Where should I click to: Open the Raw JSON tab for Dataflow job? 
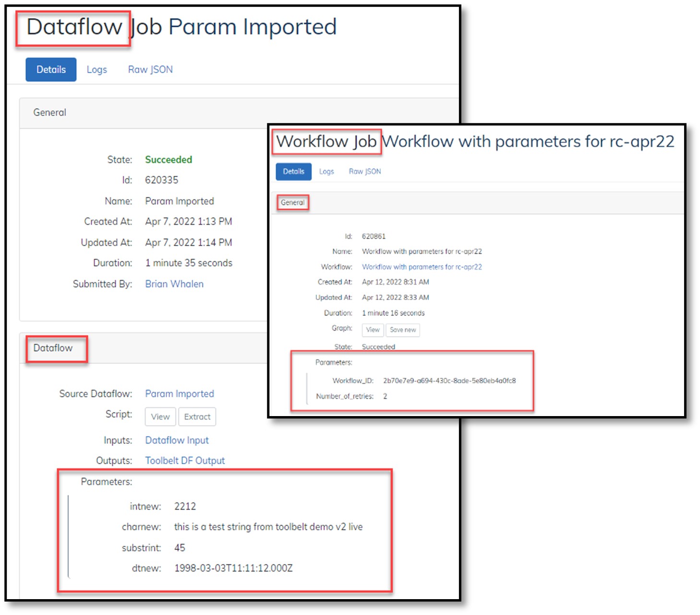click(150, 69)
